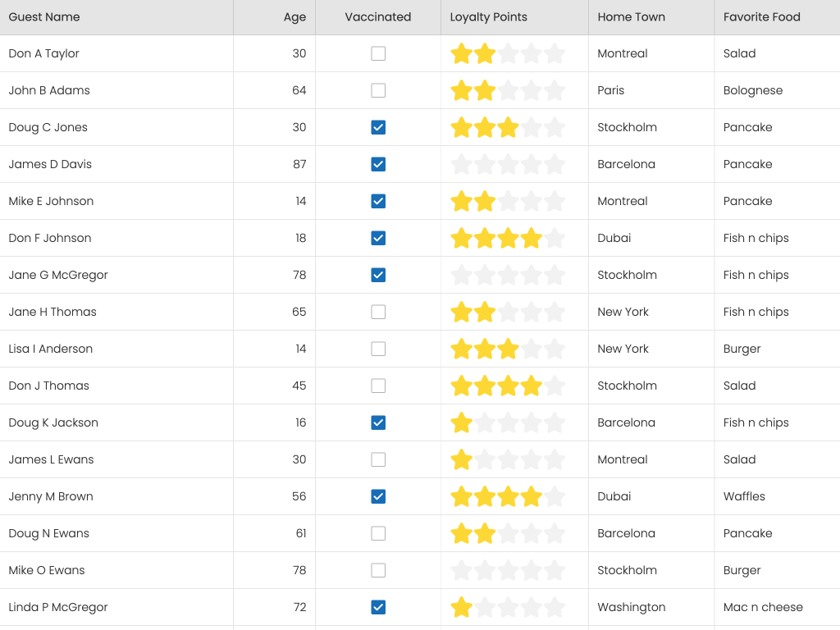The image size is (840, 630).
Task: Click the first star for Linda P McGregor
Action: (x=462, y=608)
